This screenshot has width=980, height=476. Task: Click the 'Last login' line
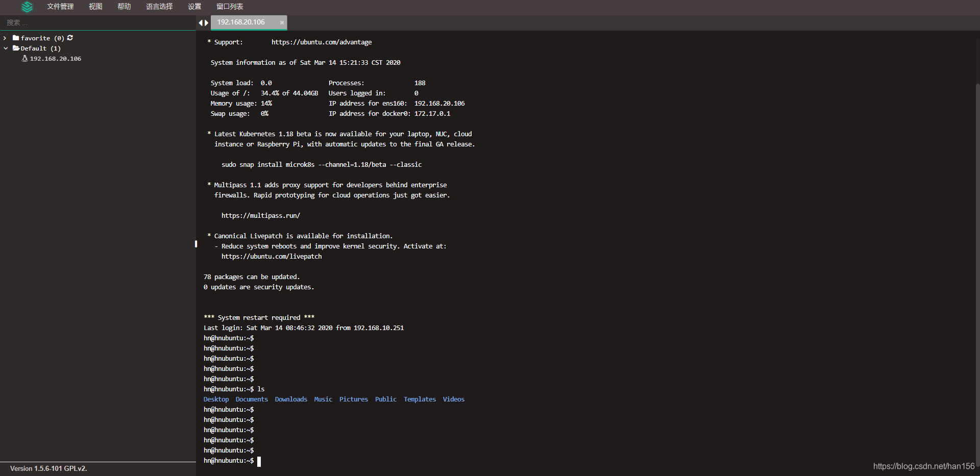pyautogui.click(x=304, y=328)
